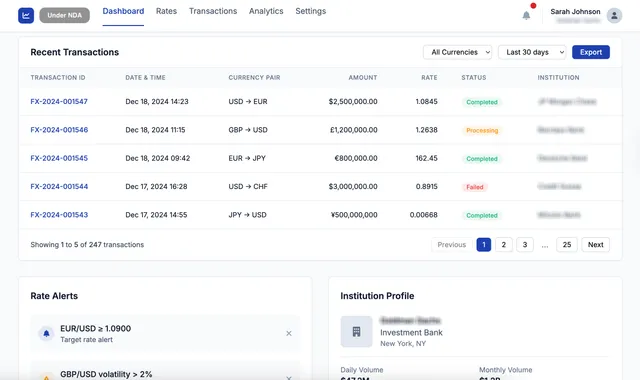
Task: Open the notifications bell
Action: 526,16
